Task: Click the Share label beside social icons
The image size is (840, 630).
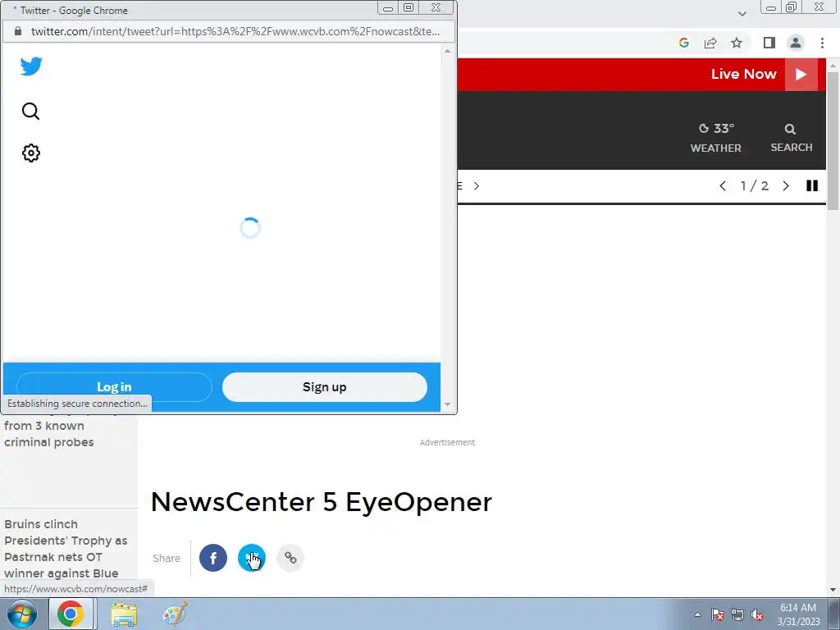Action: pos(166,558)
